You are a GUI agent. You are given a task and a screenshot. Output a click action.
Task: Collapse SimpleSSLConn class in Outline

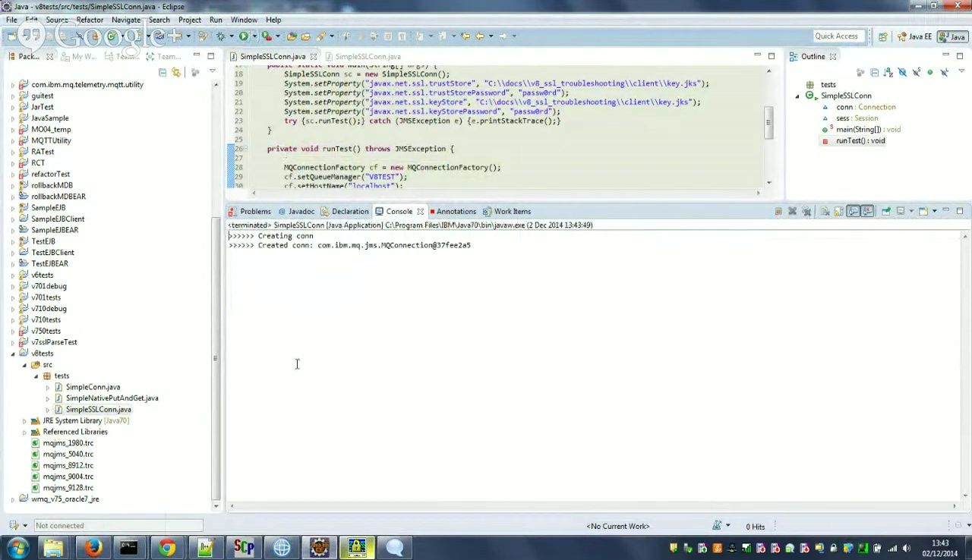coord(797,96)
